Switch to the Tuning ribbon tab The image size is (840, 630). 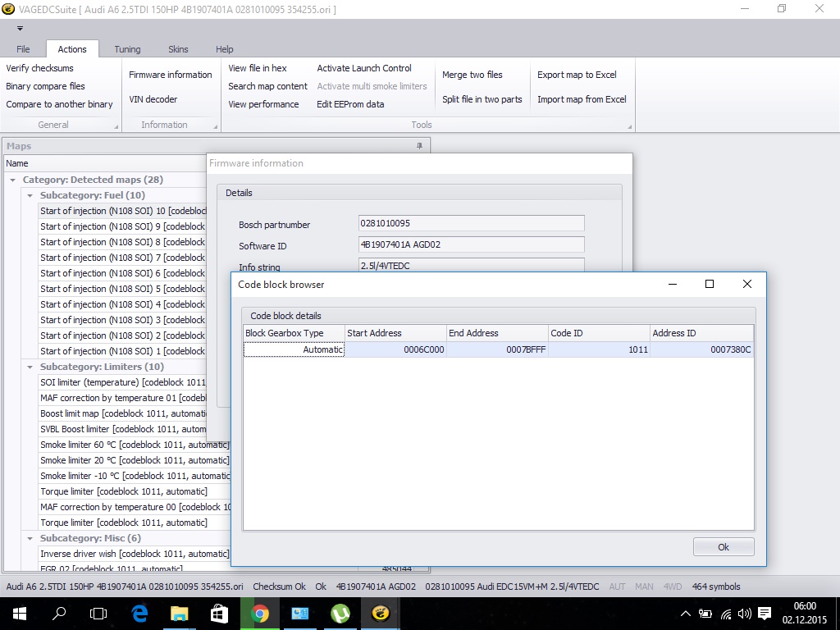coord(127,49)
